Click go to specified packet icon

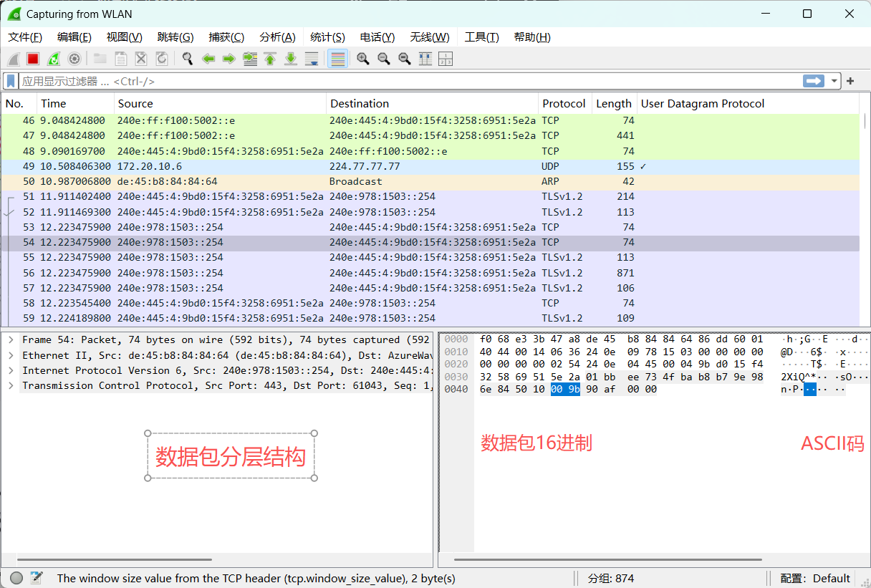(x=250, y=59)
